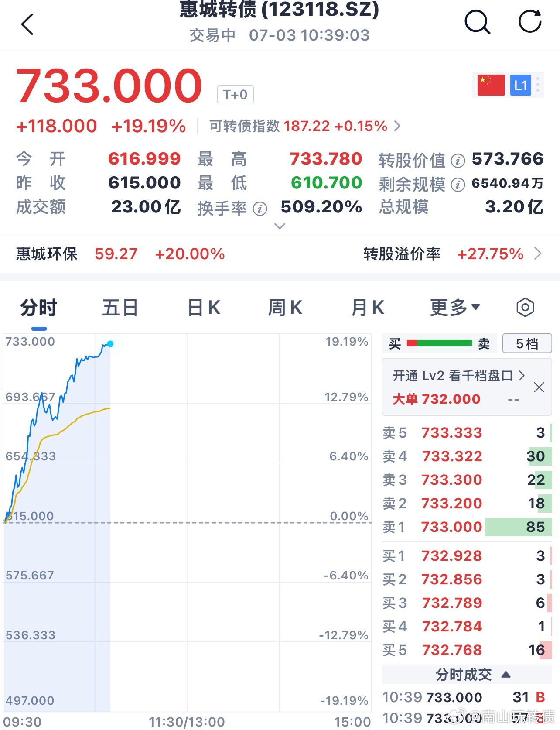Tap the China flag market icon
Viewport: 560px width, 730px height.
click(x=491, y=85)
